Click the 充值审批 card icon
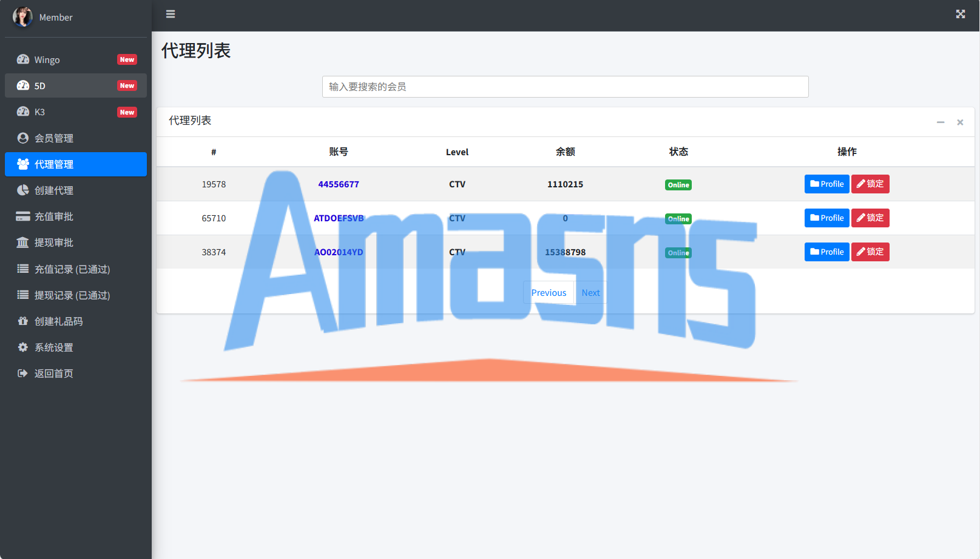This screenshot has height=559, width=980. coord(23,216)
